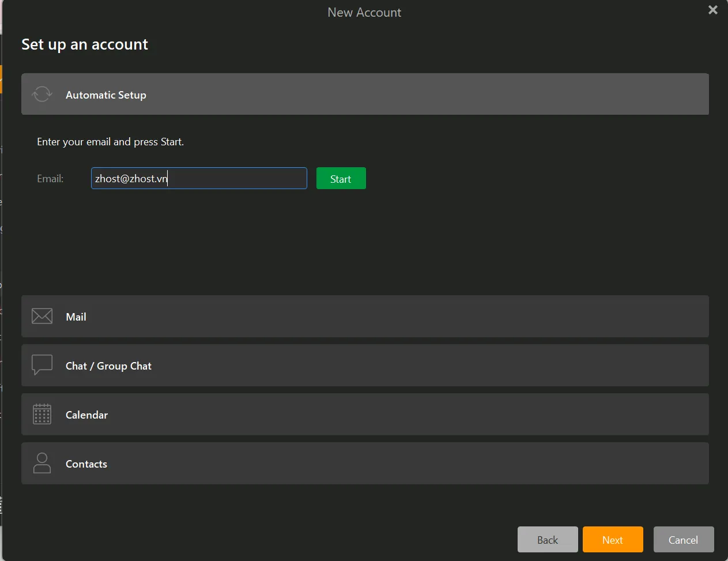This screenshot has height=561, width=728.
Task: Click the Chat speech bubble icon
Action: pos(42,365)
